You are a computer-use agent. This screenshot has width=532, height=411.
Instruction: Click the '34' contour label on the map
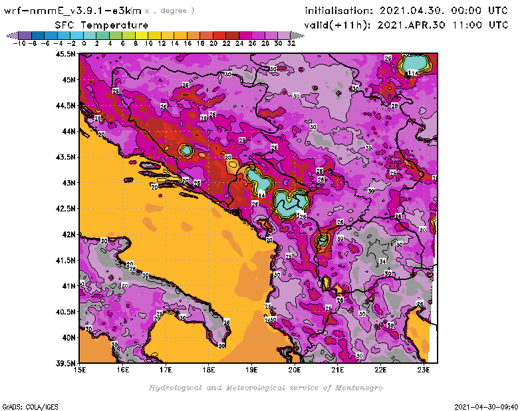tap(383, 261)
